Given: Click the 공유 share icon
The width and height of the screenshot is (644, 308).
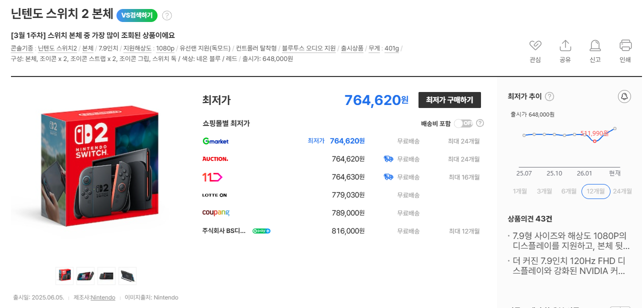Looking at the screenshot, I should pos(565,45).
